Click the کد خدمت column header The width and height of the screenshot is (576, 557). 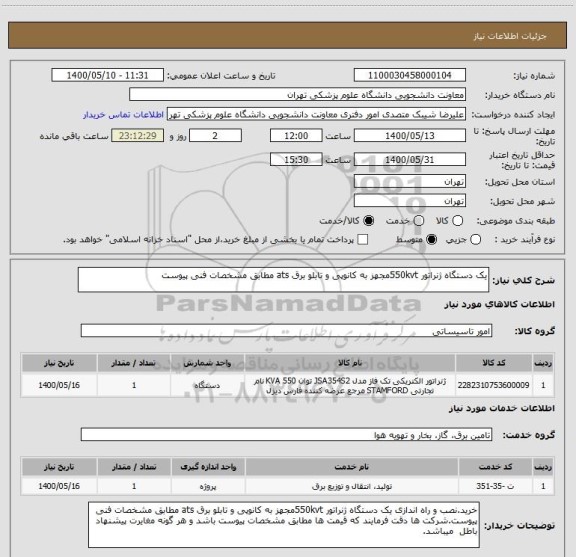click(x=495, y=467)
